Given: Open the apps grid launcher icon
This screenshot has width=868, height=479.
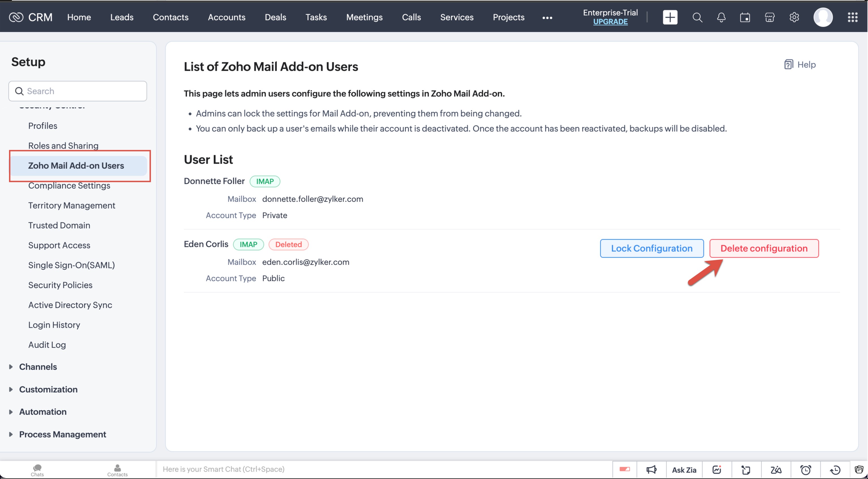Looking at the screenshot, I should (x=852, y=17).
